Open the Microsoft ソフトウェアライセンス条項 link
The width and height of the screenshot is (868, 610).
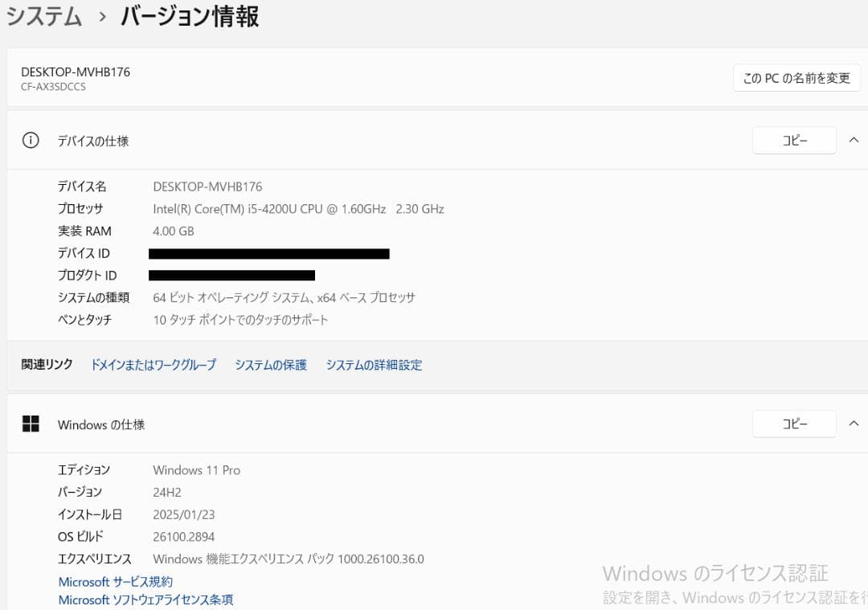point(145,600)
